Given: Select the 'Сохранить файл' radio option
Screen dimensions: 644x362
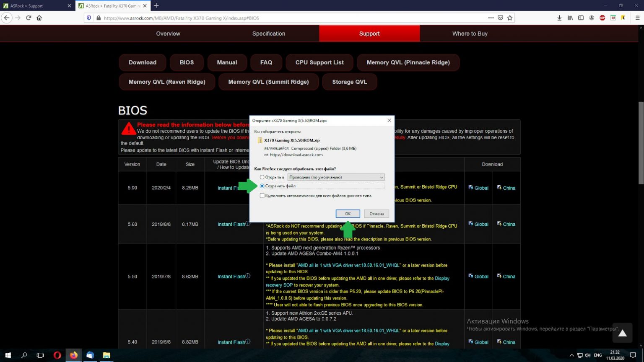Looking at the screenshot, I should (x=262, y=186).
